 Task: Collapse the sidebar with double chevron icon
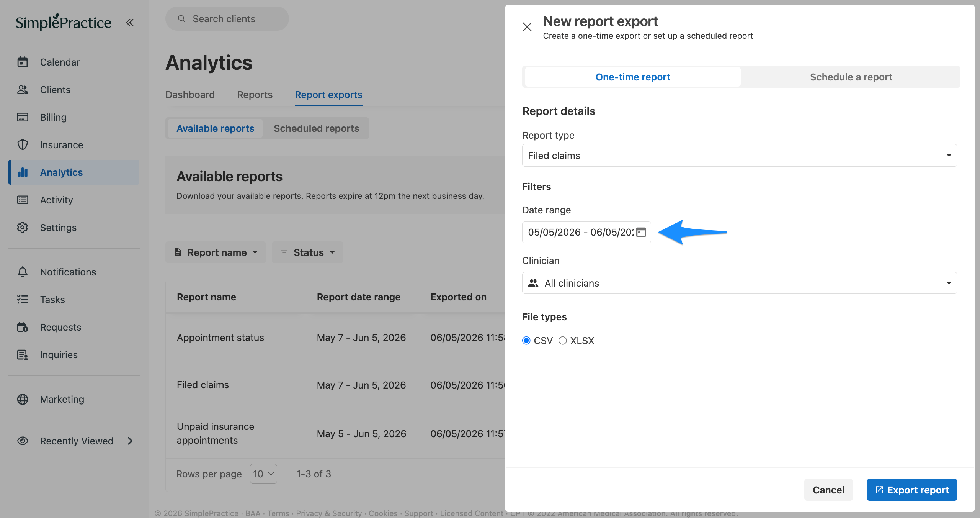tap(130, 23)
